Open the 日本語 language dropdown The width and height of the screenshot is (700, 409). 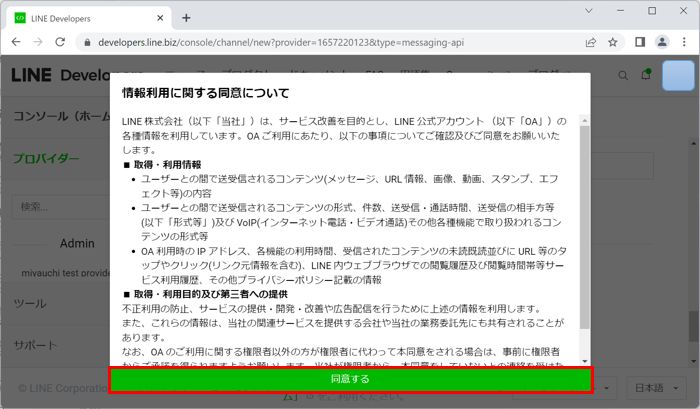656,388
